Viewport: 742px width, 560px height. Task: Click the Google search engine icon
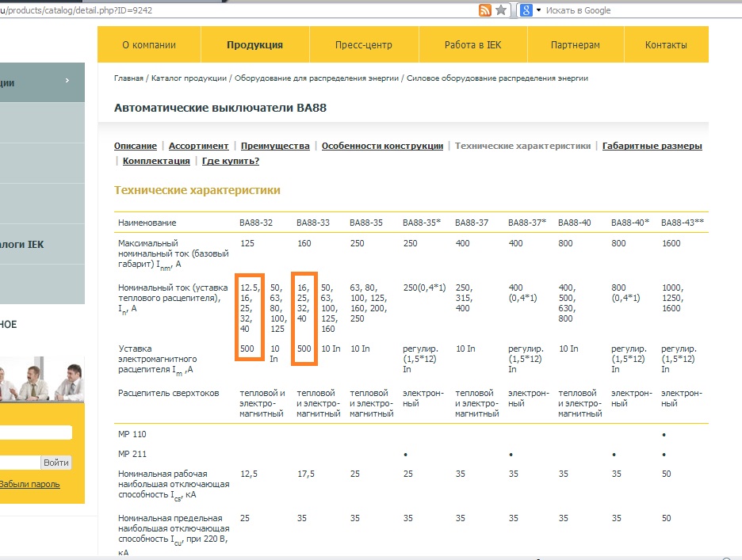pyautogui.click(x=526, y=10)
